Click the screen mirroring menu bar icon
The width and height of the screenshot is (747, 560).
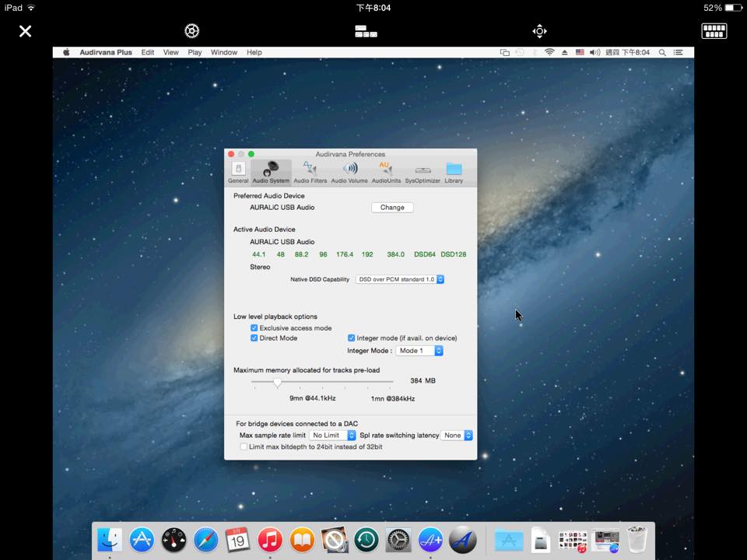coord(504,52)
